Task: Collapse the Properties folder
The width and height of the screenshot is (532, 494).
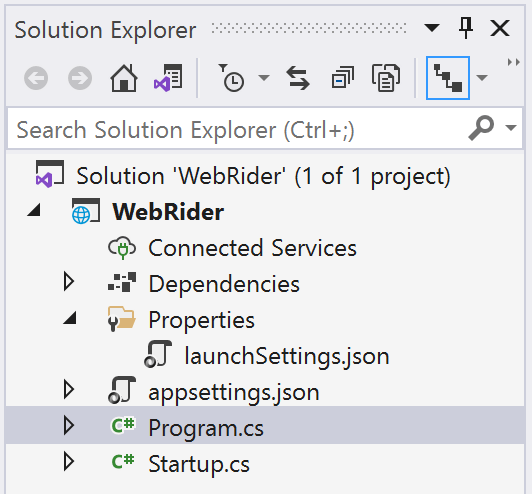Action: (70, 318)
